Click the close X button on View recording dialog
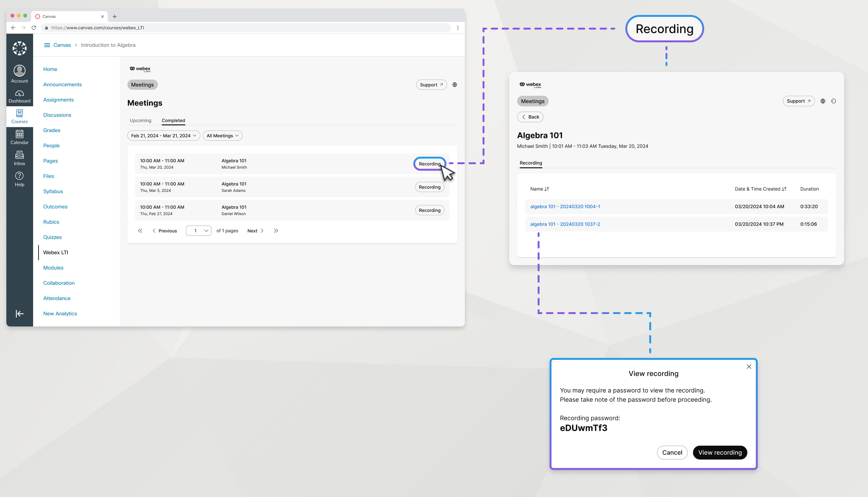Screen dimensions: 868x497 click(x=749, y=367)
